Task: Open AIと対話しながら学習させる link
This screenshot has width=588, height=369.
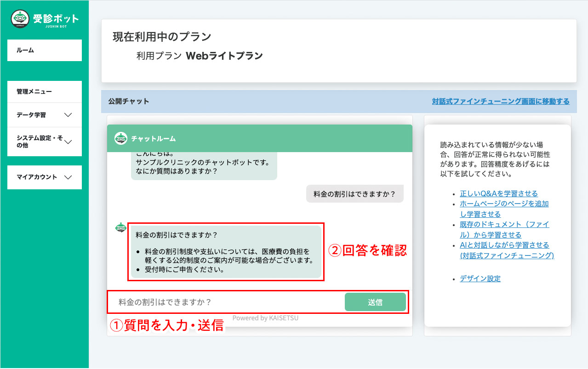Action: point(507,250)
